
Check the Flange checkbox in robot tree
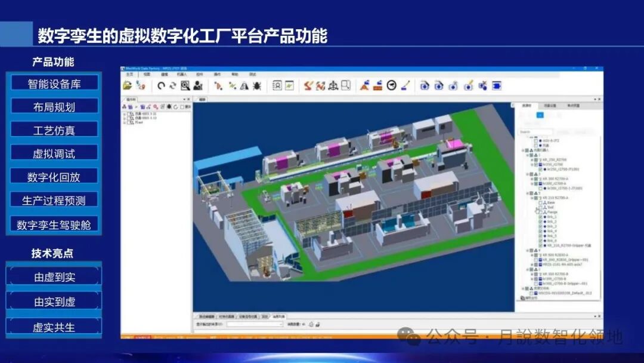click(x=540, y=212)
